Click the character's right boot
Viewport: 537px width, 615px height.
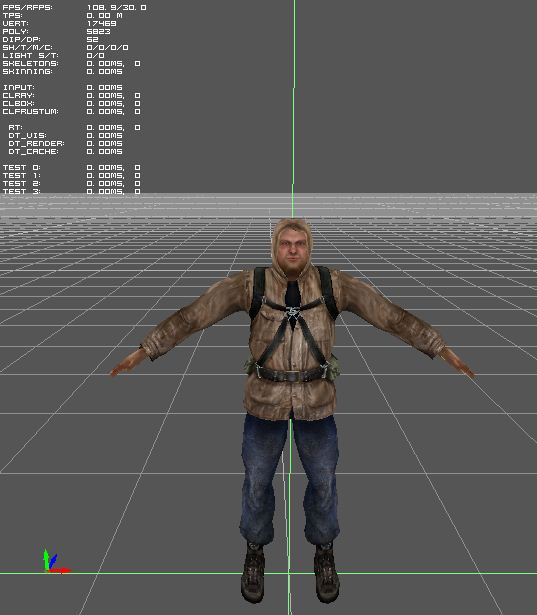(x=253, y=572)
